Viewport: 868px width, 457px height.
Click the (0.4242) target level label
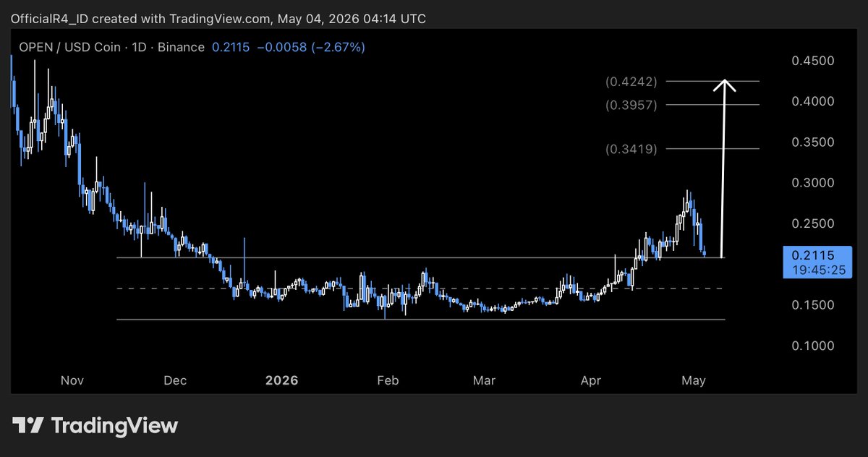tap(631, 82)
